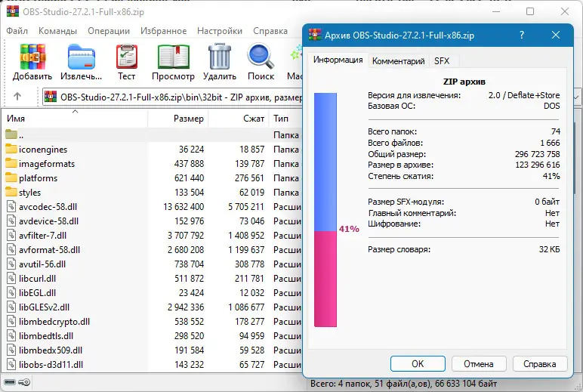Click size value 13 632 400
Viewport: 583px width, 392px height.
(x=184, y=206)
